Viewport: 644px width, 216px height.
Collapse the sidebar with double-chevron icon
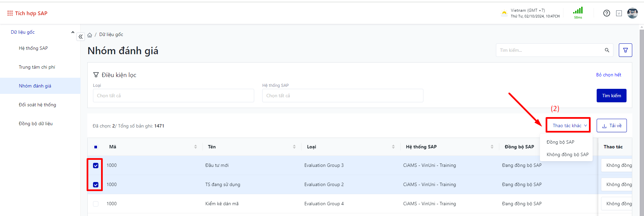click(81, 37)
